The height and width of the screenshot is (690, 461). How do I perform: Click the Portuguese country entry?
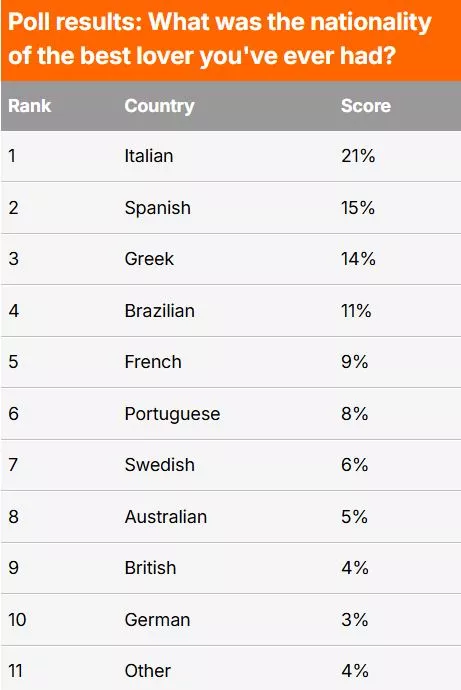pos(172,414)
